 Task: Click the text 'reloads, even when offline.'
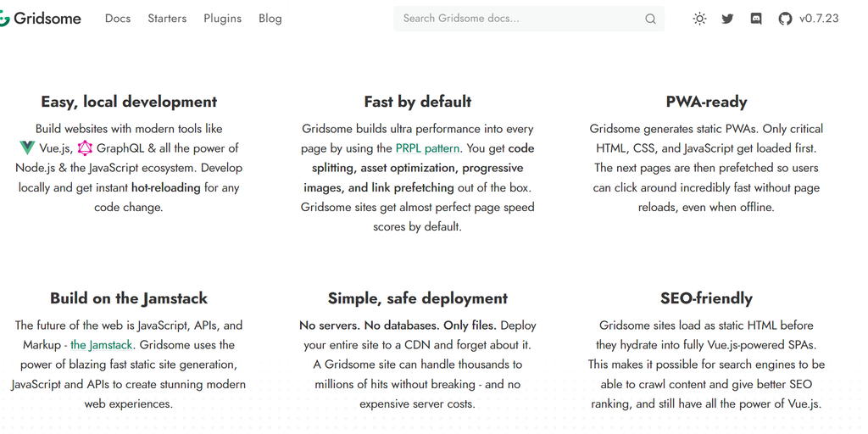pos(706,208)
